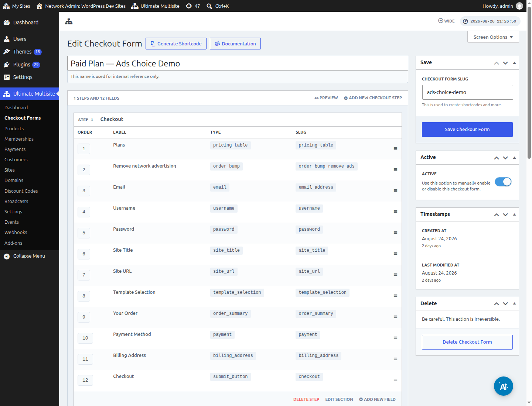
Task: Click the order_bump_remove_ads slug cell
Action: pyautogui.click(x=327, y=166)
